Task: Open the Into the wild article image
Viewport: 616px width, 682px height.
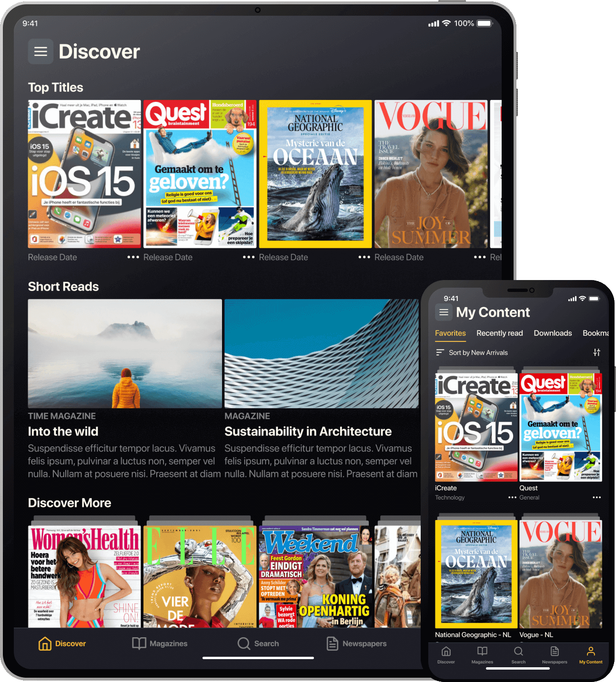Action: 125,353
